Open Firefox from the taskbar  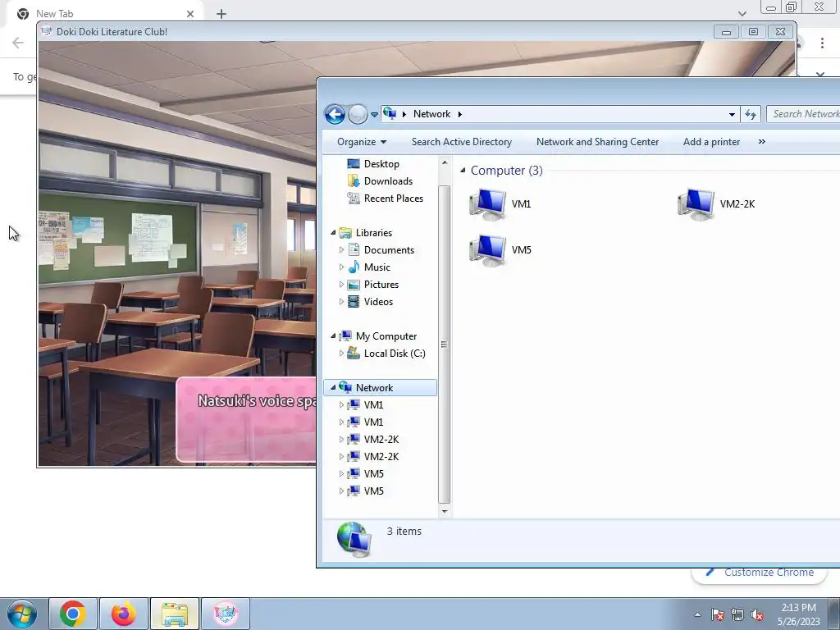pos(123,614)
